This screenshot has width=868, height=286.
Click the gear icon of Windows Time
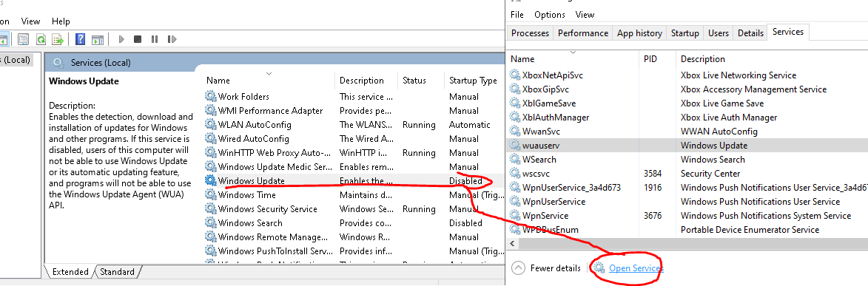tap(210, 194)
